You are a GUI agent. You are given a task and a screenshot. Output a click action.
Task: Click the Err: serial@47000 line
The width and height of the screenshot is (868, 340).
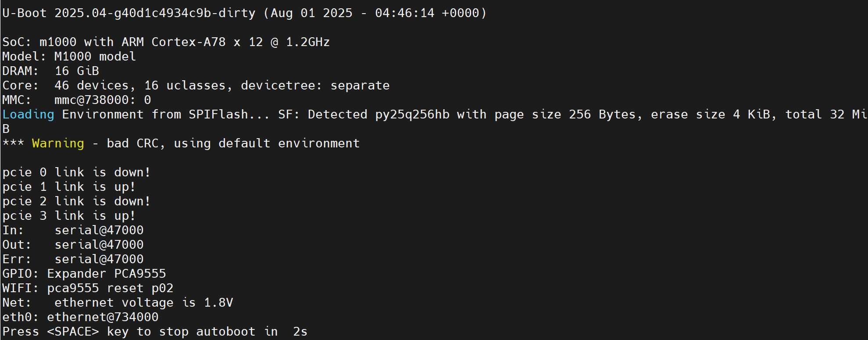(73, 259)
